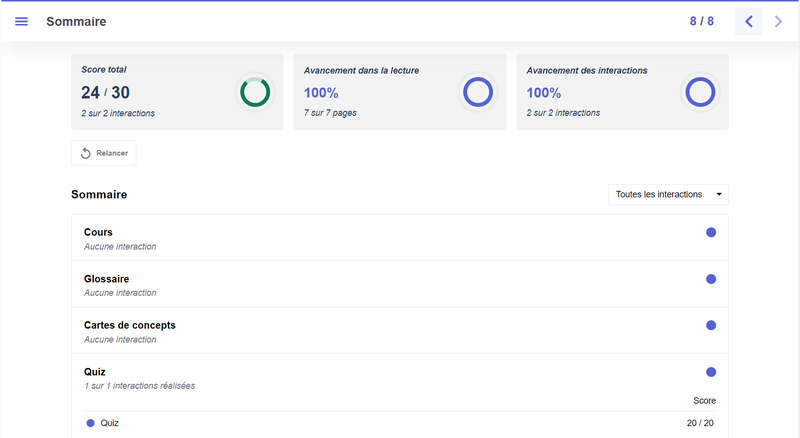Click the Score total card
This screenshot has width=800, height=438.
[150, 92]
